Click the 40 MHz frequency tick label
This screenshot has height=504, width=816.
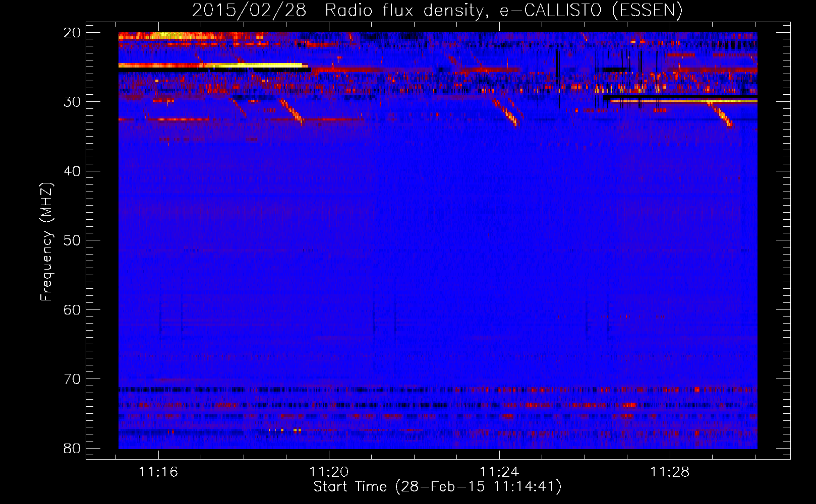click(72, 171)
